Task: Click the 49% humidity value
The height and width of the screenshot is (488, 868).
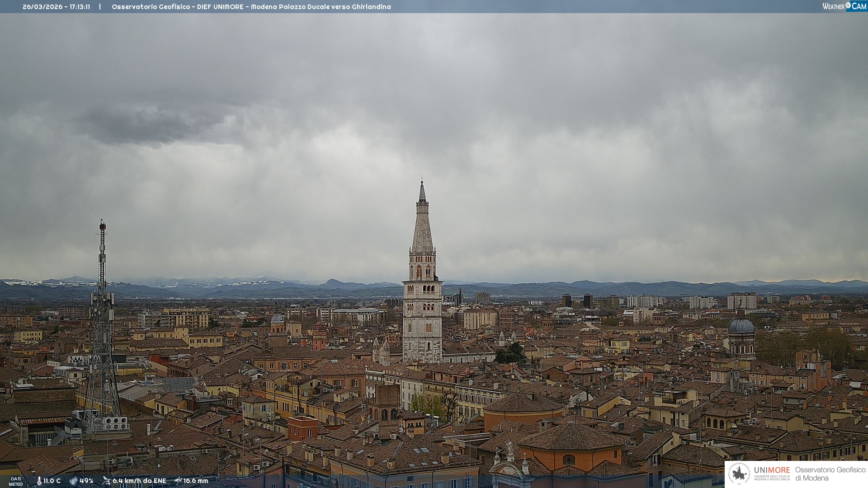Action: pyautogui.click(x=86, y=481)
